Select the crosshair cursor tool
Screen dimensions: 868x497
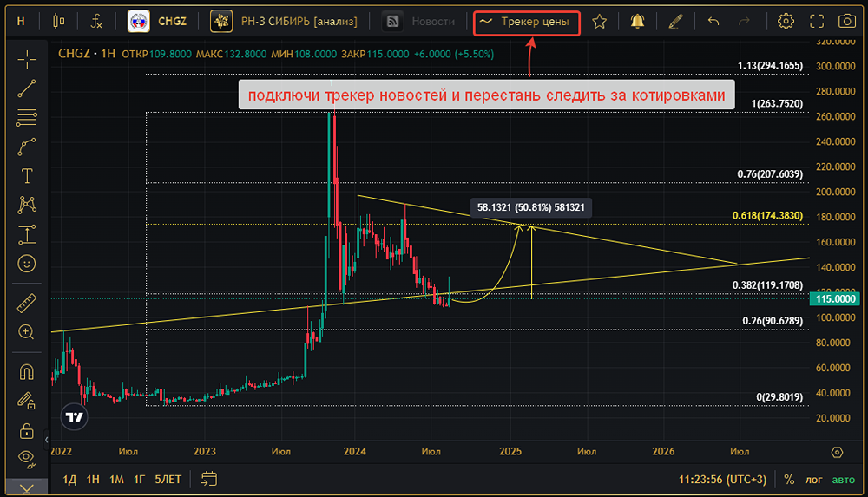pyautogui.click(x=27, y=59)
